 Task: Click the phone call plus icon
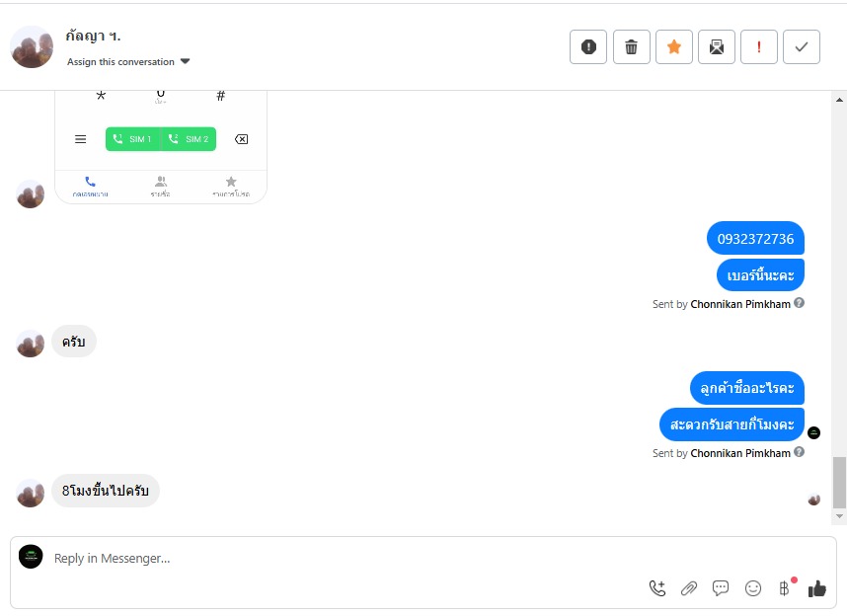click(x=656, y=588)
